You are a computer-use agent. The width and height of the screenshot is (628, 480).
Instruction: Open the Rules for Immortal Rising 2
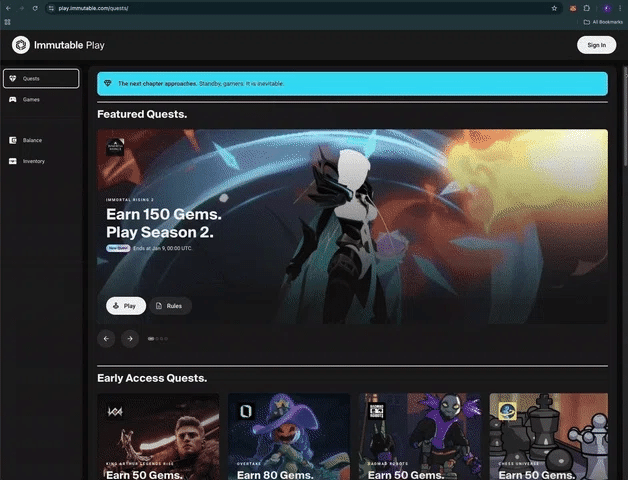pos(170,306)
